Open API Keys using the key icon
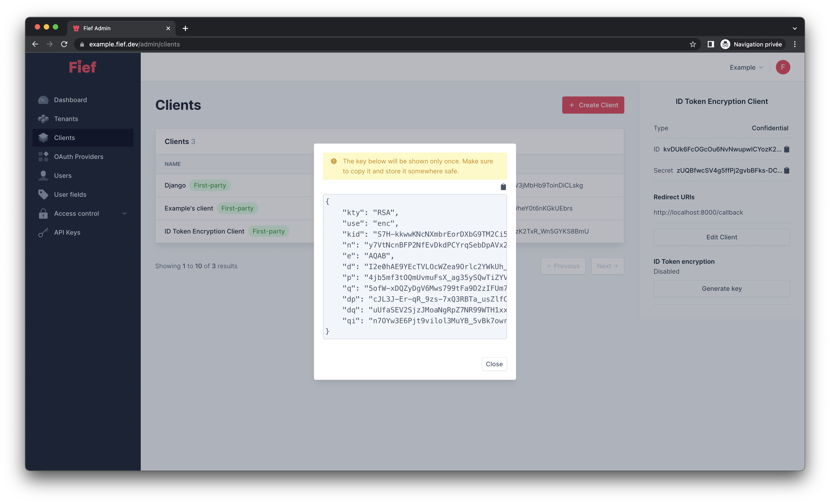The width and height of the screenshot is (830, 504). [43, 232]
